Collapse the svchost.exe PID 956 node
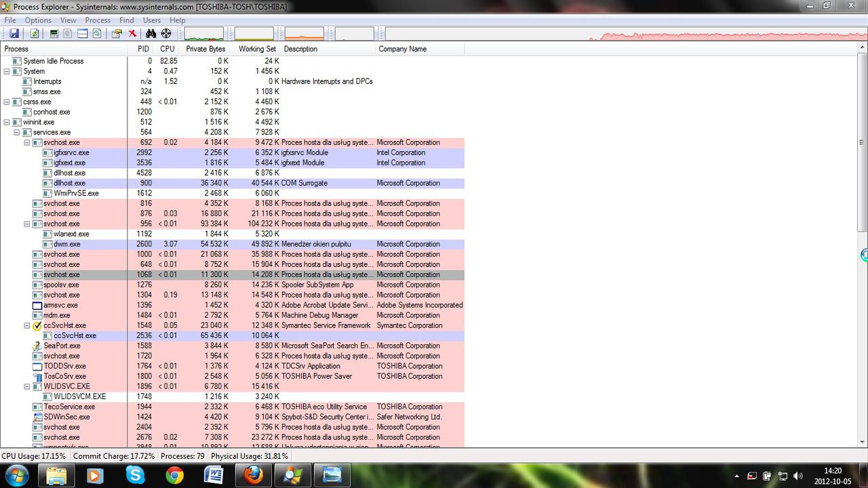This screenshot has height=488, width=868. [27, 224]
